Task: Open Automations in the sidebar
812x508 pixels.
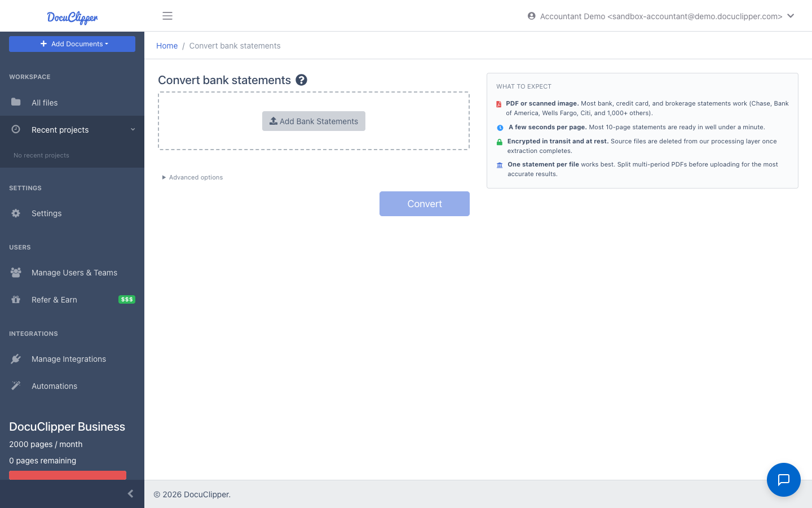Action: 72,386
